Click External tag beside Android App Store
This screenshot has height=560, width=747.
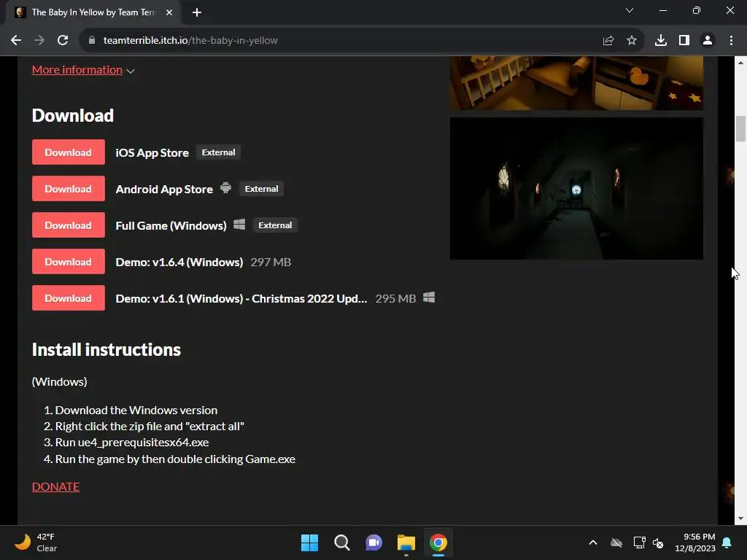point(261,189)
